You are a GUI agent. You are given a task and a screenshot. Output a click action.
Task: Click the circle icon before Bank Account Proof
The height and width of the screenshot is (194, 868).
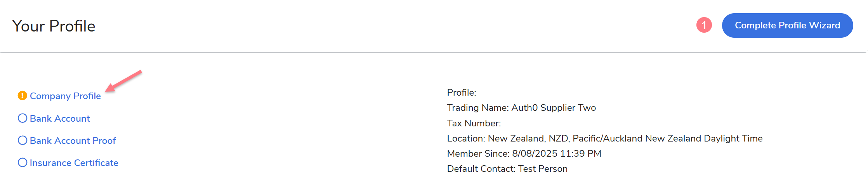click(23, 140)
